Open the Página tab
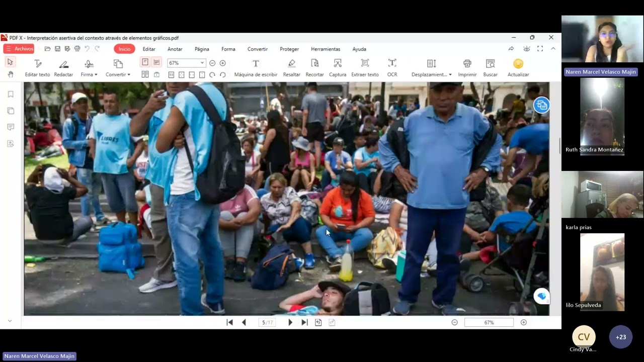This screenshot has height=362, width=644. [202, 49]
